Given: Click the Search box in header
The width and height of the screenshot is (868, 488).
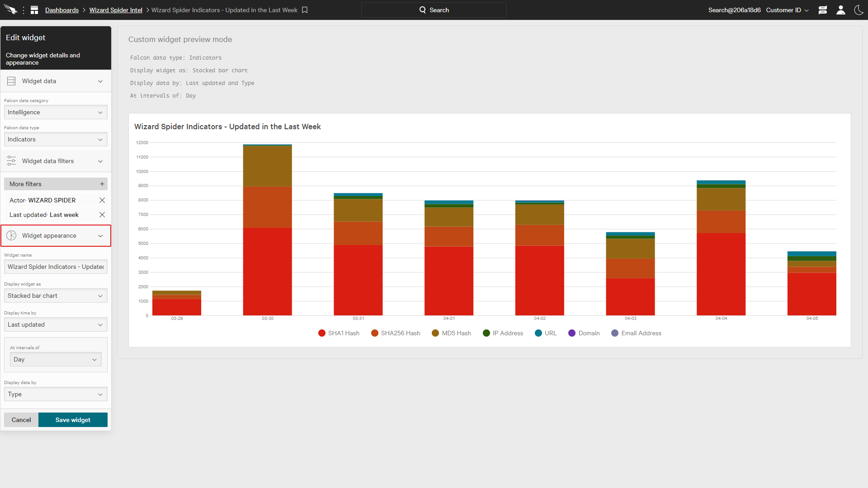Looking at the screenshot, I should (x=434, y=10).
